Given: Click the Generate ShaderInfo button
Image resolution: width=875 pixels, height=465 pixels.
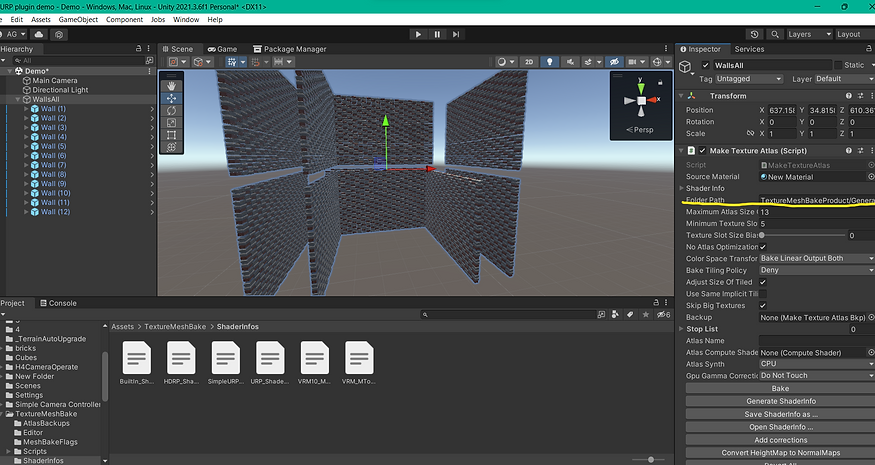Looking at the screenshot, I should [x=780, y=401].
